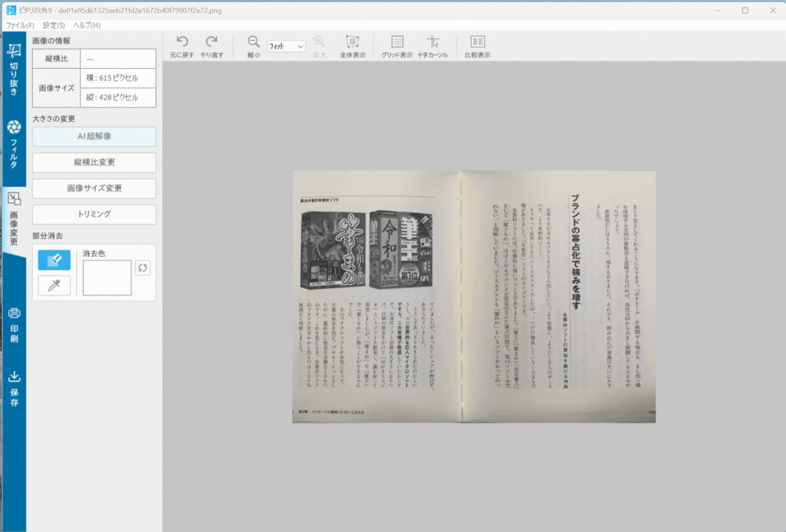Open the ファイル(F) menu
The height and width of the screenshot is (532, 786).
click(20, 25)
